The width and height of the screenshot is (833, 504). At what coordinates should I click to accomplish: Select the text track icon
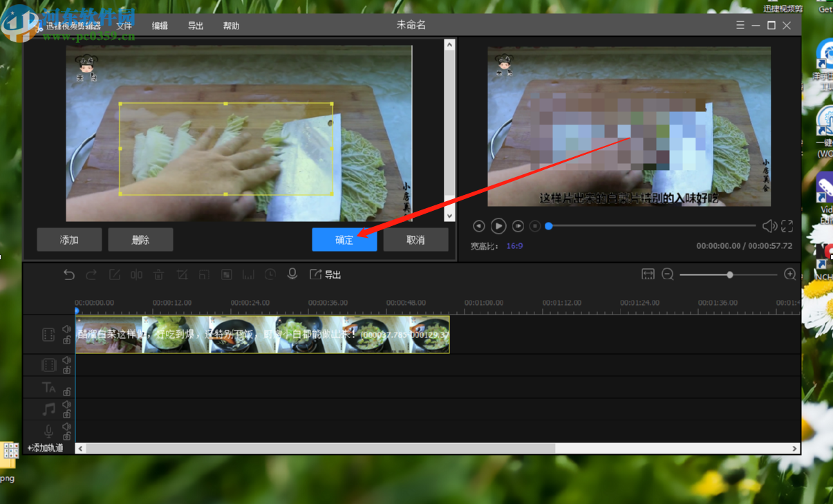(48, 387)
